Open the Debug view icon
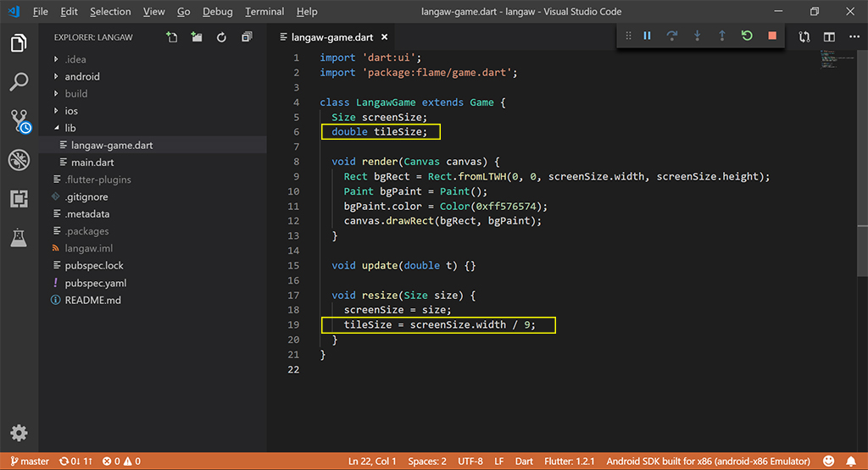Image resolution: width=868 pixels, height=470 pixels. [x=19, y=160]
